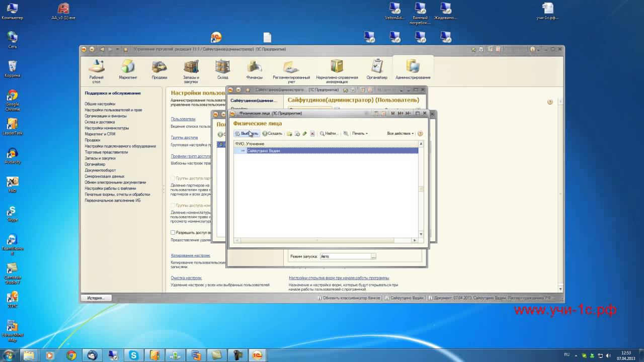
Task: Open Первоначальное заполнение ИБ
Action: 113,201
